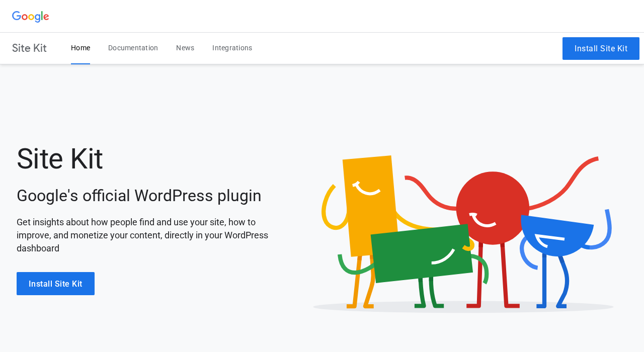Click the Site Kit characters illustration

[x=463, y=234]
